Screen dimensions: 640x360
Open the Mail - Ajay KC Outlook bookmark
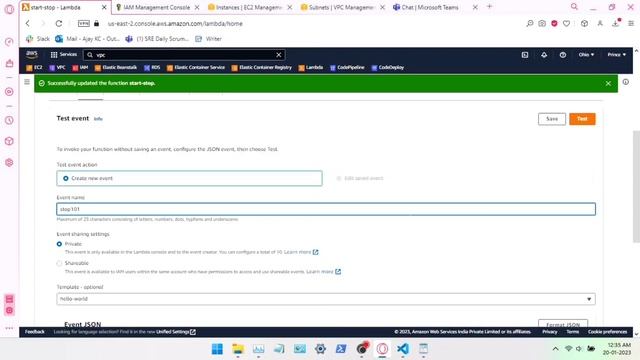[x=87, y=39]
